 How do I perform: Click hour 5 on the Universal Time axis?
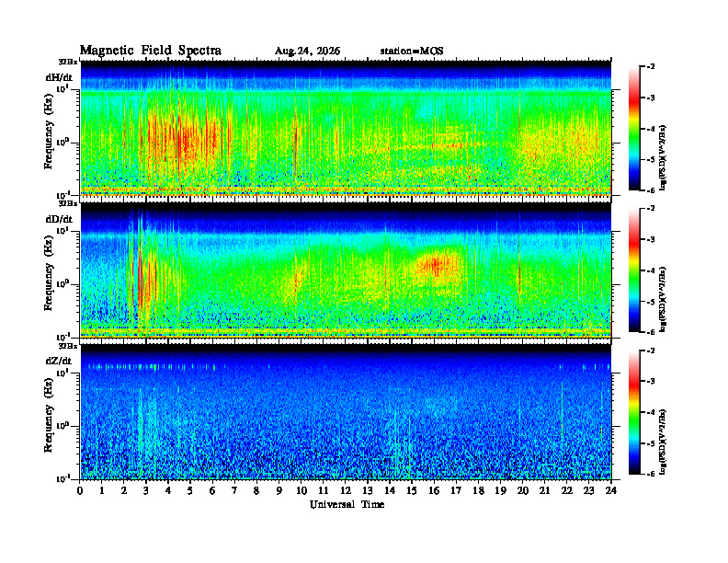[x=190, y=491]
